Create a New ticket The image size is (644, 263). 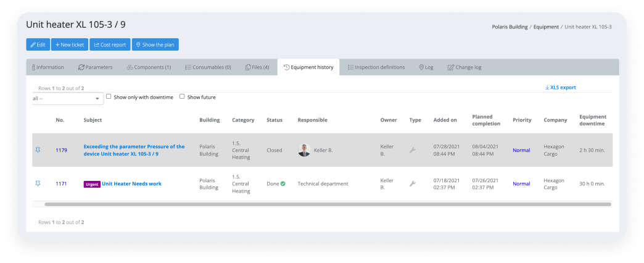coord(69,44)
